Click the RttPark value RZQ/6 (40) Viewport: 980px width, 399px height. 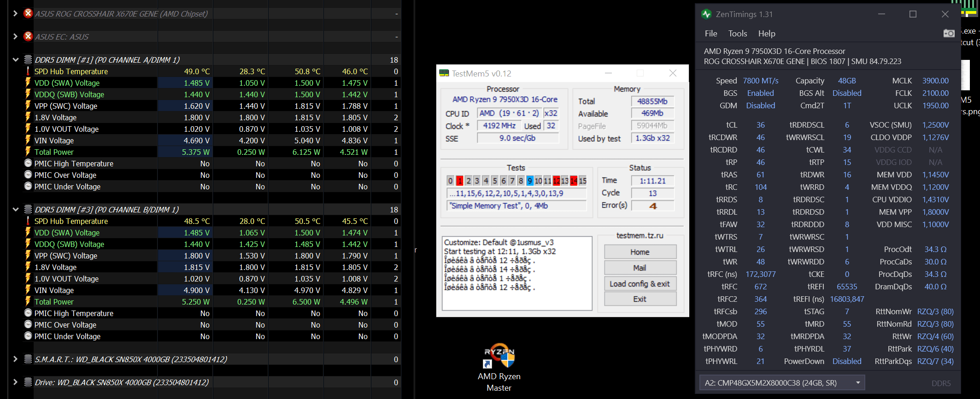click(935, 349)
